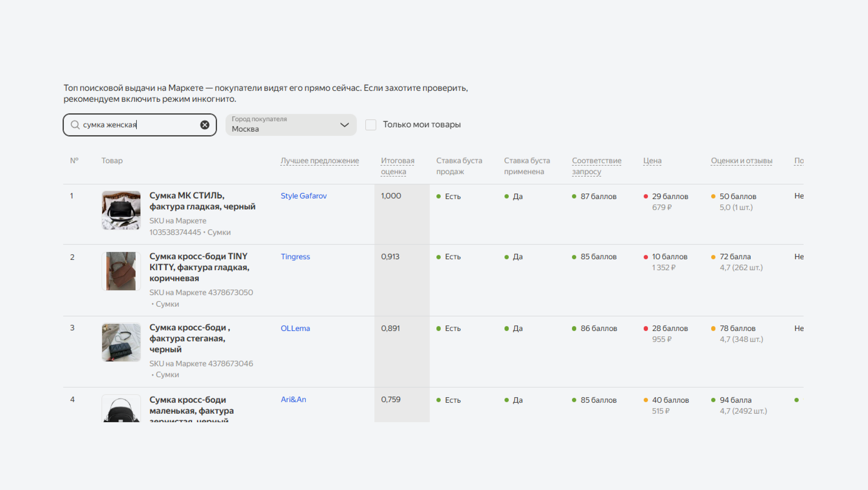
Task: Click the score value 1,000
Action: click(391, 196)
